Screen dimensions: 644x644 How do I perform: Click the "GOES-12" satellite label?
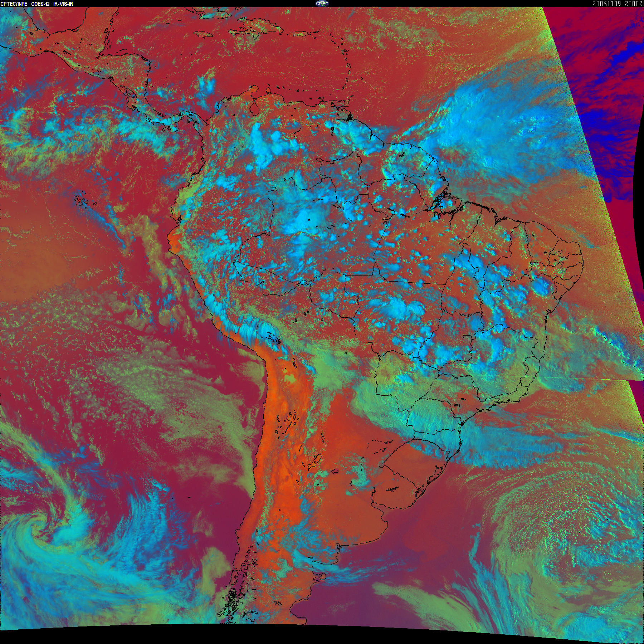tap(40, 4)
